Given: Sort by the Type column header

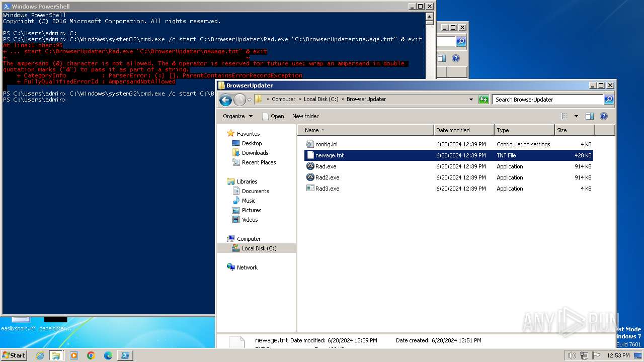Looking at the screenshot, I should pos(524,130).
